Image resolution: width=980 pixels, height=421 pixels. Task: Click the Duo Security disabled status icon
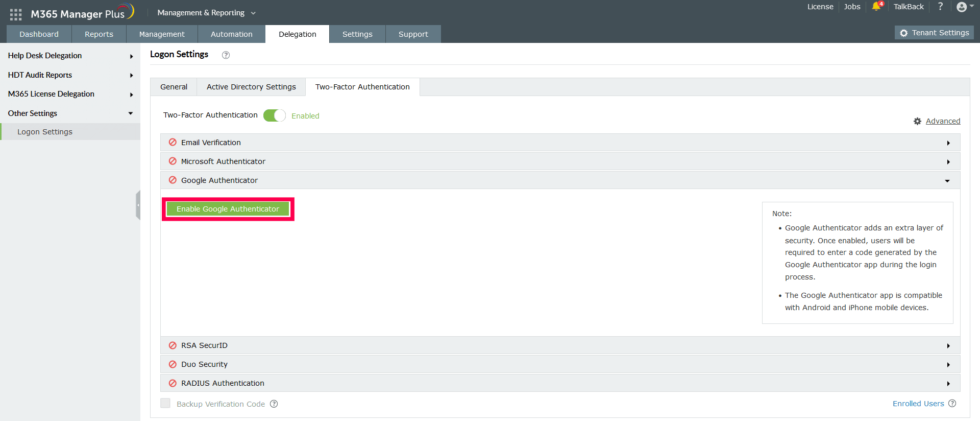(173, 364)
